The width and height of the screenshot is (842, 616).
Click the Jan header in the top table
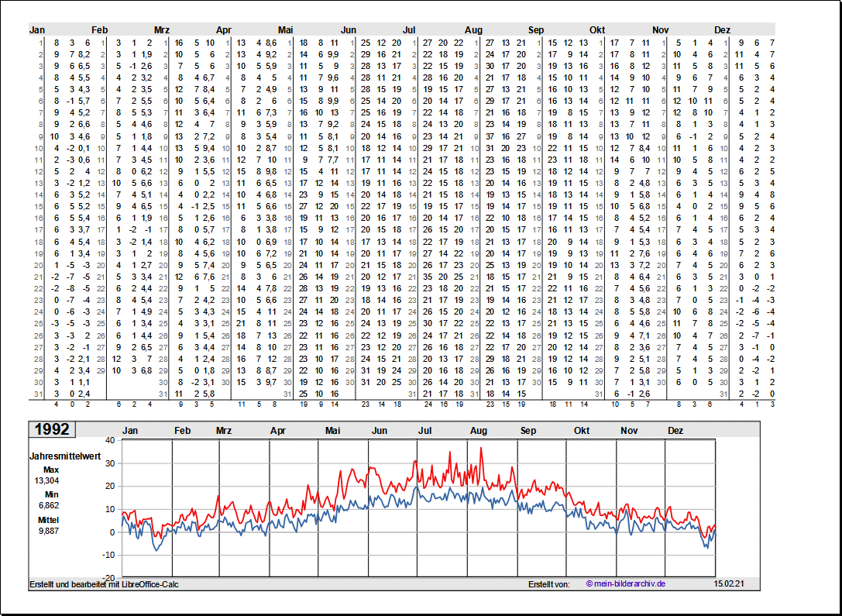coord(37,30)
